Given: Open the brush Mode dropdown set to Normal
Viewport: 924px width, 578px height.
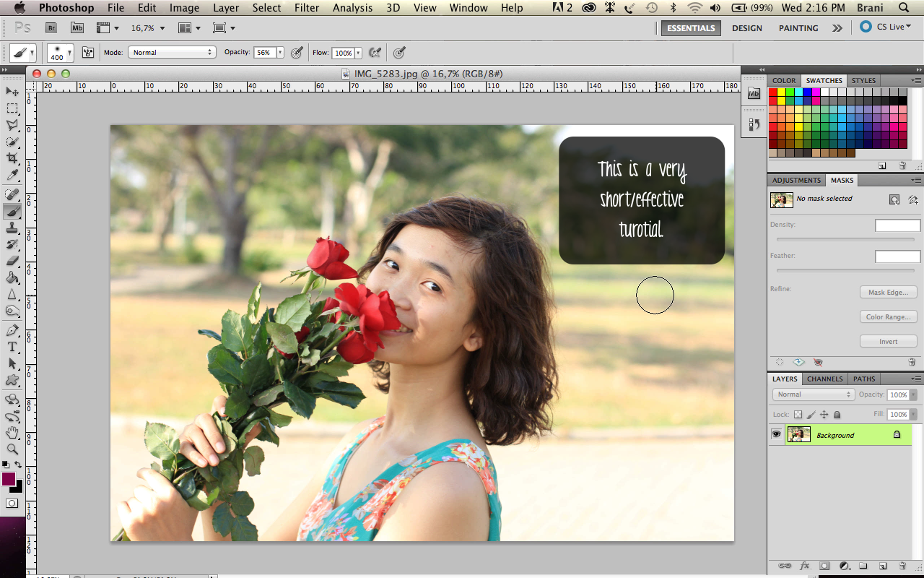Looking at the screenshot, I should [172, 53].
